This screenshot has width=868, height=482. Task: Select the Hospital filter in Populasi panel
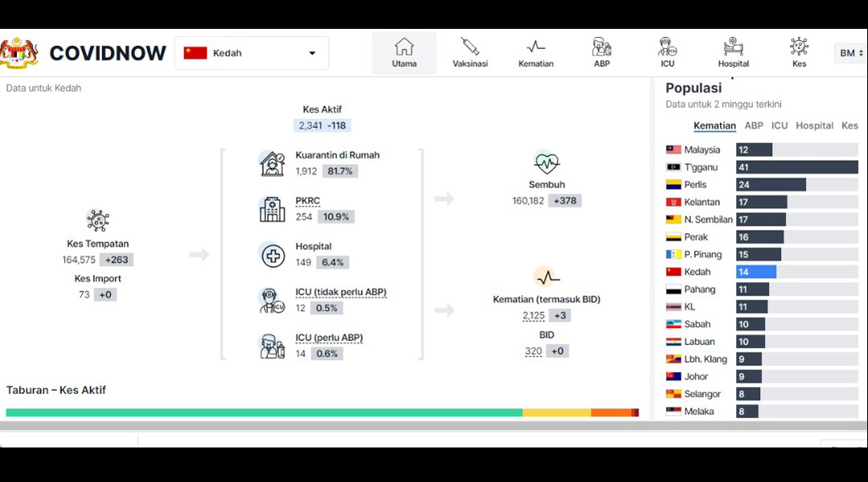tap(814, 125)
